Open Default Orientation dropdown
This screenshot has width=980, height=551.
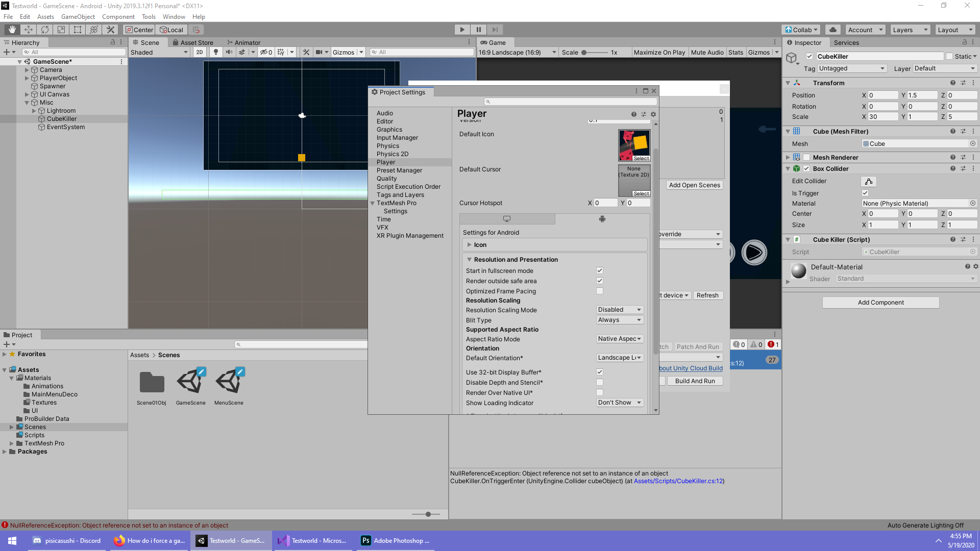(620, 358)
